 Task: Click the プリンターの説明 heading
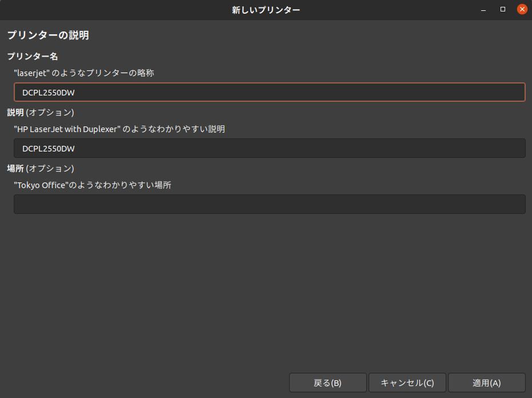click(48, 35)
